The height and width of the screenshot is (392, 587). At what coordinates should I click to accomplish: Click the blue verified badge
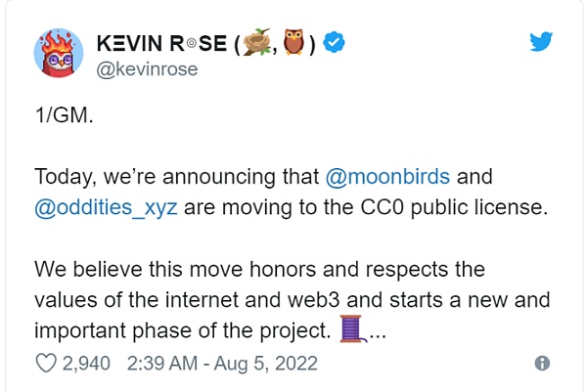coord(333,44)
